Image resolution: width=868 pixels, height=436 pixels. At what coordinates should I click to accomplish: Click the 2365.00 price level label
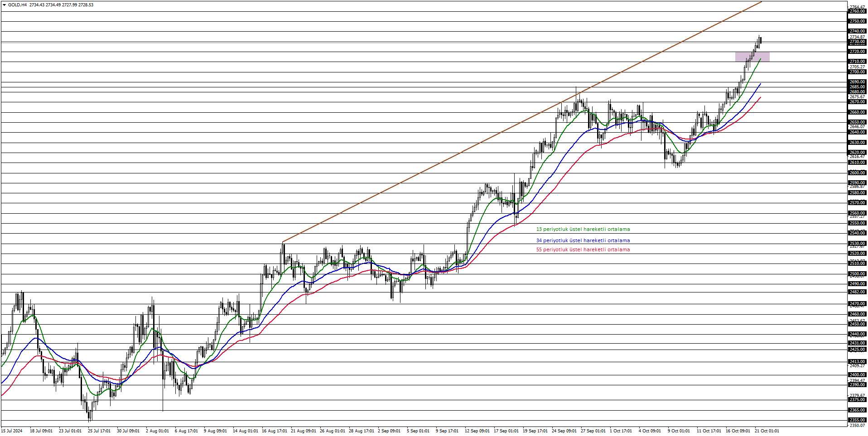point(857,410)
